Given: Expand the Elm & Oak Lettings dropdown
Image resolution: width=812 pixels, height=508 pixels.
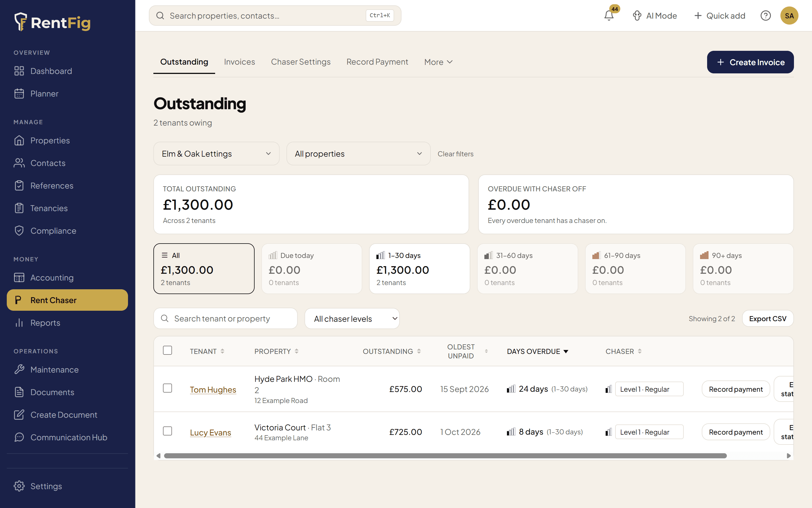Looking at the screenshot, I should (x=217, y=154).
